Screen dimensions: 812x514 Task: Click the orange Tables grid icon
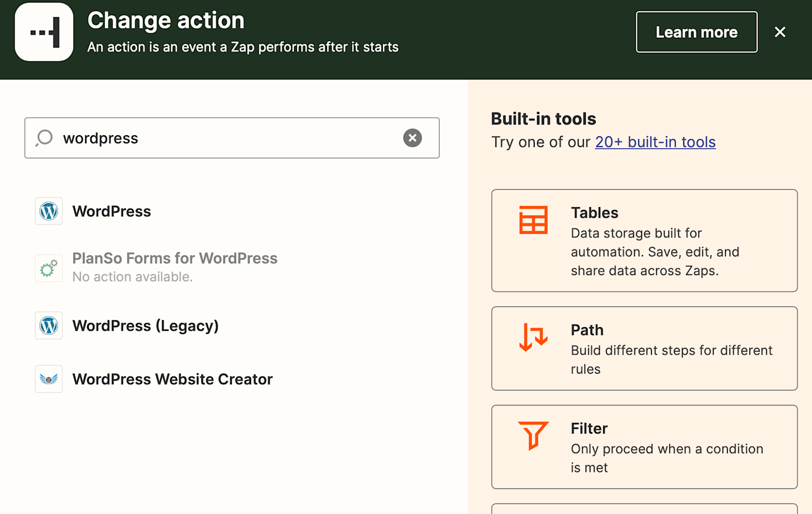tap(533, 220)
